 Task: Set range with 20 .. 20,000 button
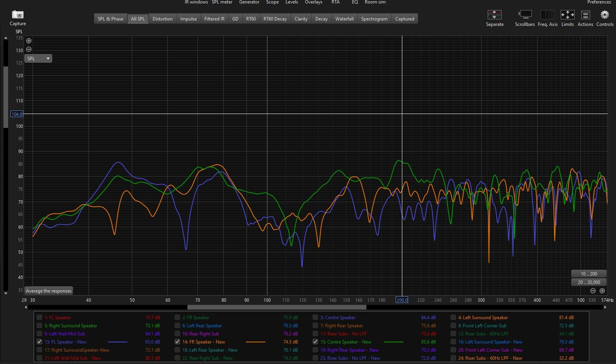tap(589, 282)
